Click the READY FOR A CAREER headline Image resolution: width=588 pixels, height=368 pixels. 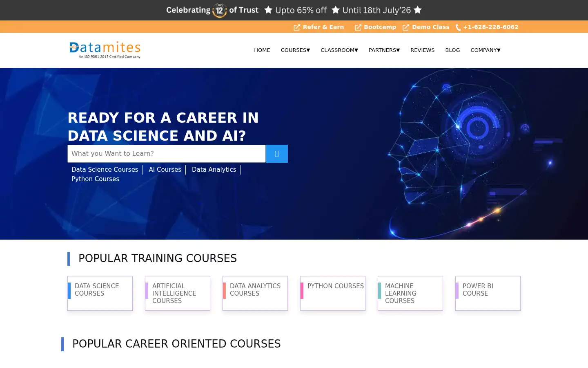coord(163,127)
